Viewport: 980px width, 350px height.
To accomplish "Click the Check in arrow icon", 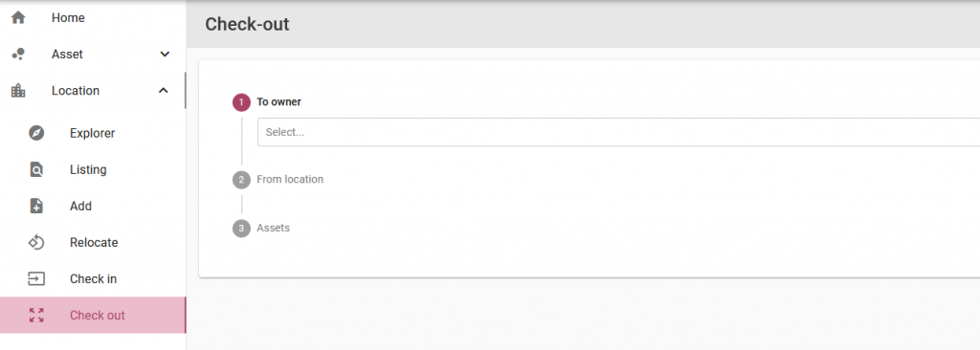I will pyautogui.click(x=36, y=278).
